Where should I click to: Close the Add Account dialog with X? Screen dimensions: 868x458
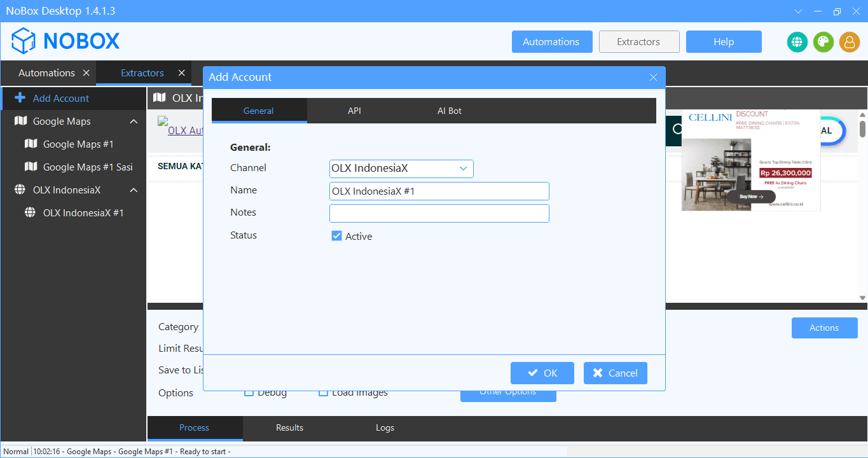click(x=653, y=77)
